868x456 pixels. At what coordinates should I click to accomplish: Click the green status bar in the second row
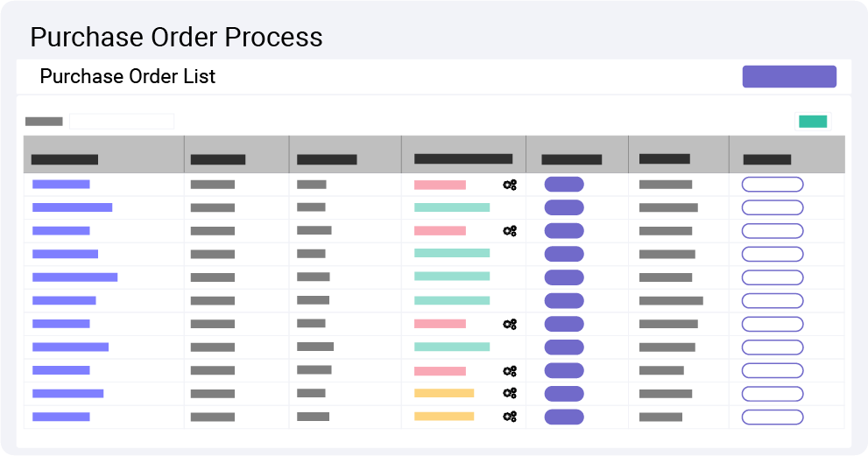[451, 207]
